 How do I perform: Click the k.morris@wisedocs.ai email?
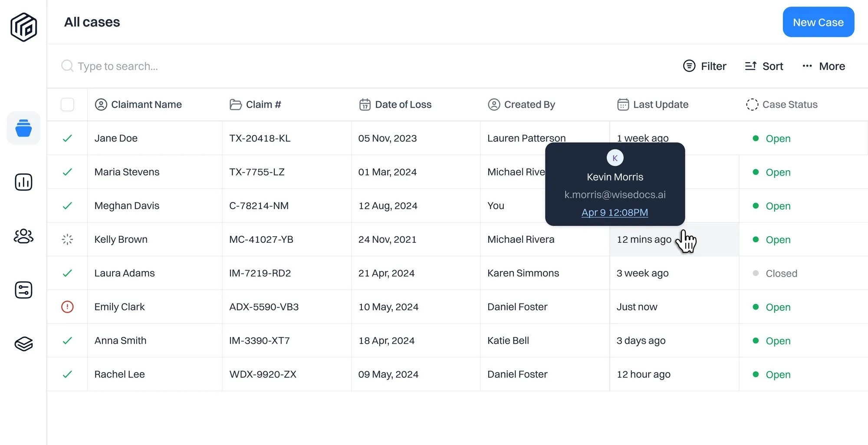tap(615, 194)
